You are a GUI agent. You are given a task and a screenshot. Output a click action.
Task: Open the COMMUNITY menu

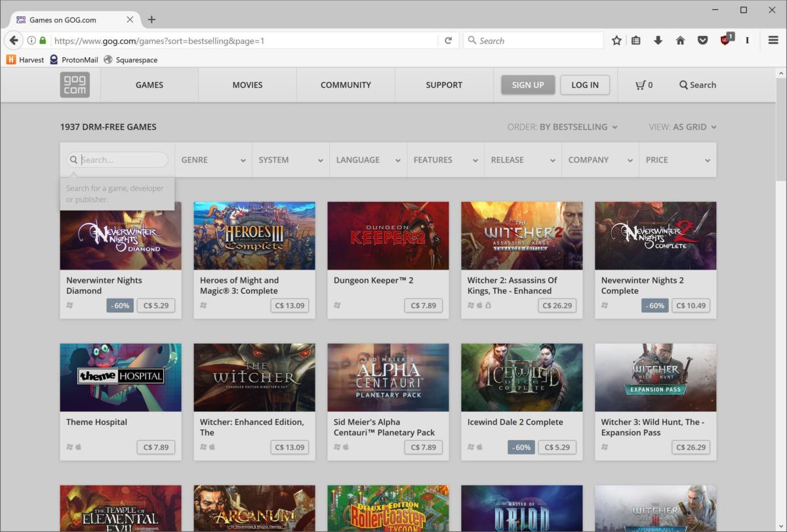346,85
